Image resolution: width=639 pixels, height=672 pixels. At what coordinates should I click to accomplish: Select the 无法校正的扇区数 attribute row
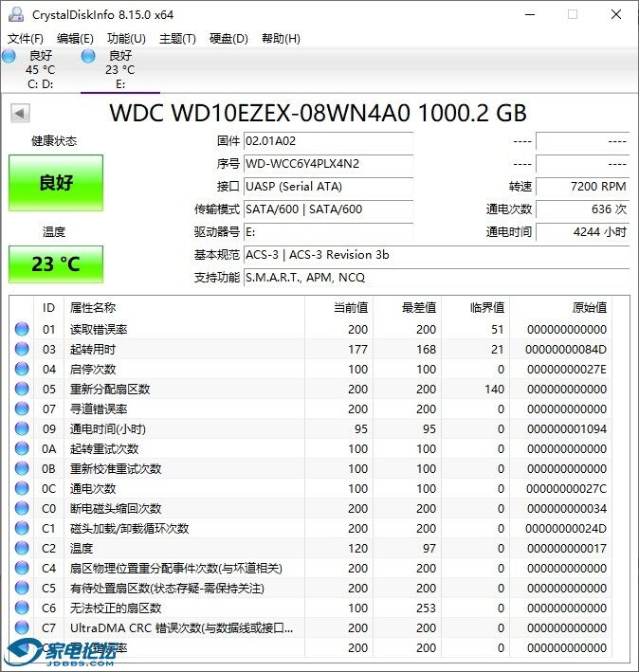coord(311,608)
